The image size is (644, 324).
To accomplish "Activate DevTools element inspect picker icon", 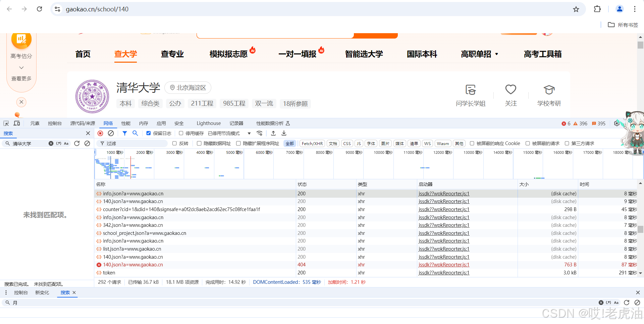I will click(6, 123).
